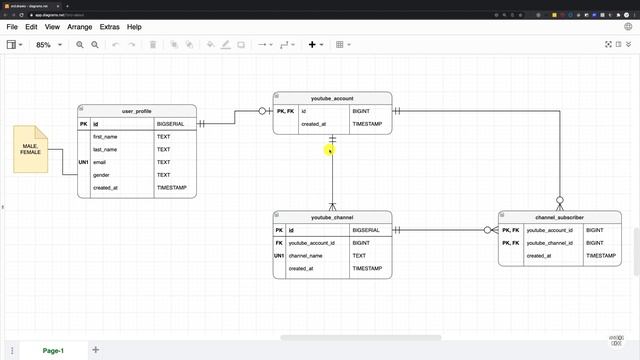Viewport: 640px width, 360px height.
Task: Collapse the youtube_account table icon
Action: [277, 96]
